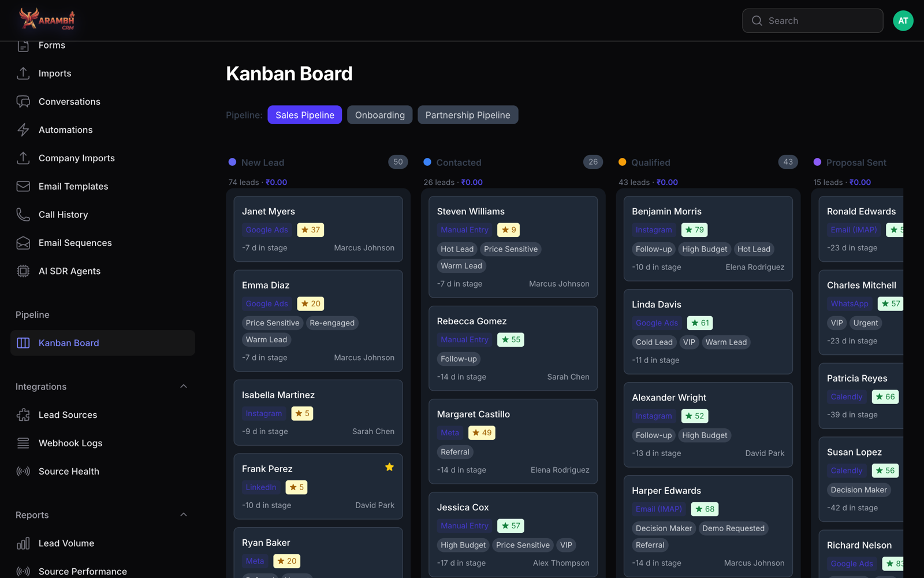Click the Automations lightning bolt icon
924x578 pixels.
(23, 130)
